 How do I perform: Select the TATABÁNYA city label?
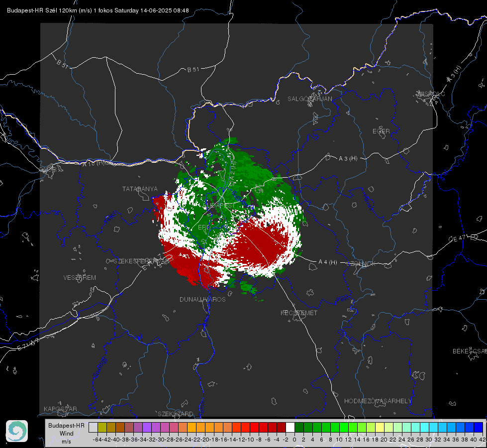[x=140, y=189]
